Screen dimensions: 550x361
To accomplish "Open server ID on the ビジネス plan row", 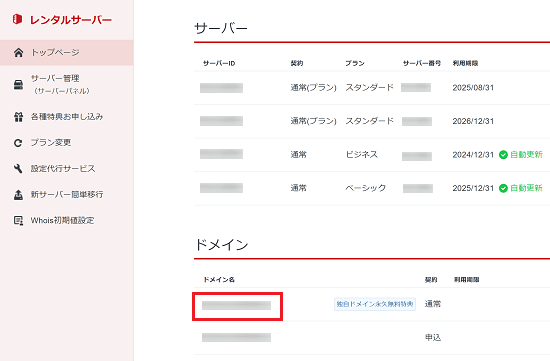I will point(221,154).
